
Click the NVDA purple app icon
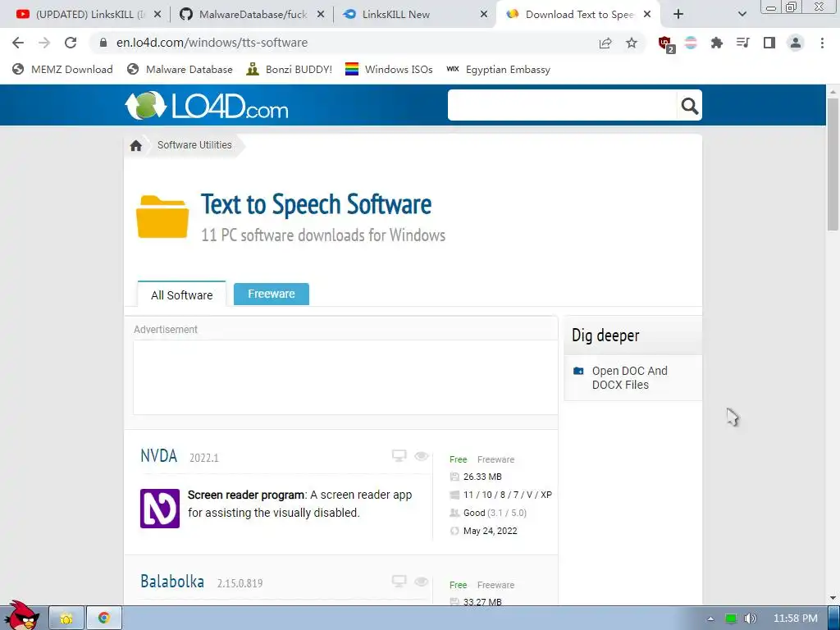(x=160, y=509)
